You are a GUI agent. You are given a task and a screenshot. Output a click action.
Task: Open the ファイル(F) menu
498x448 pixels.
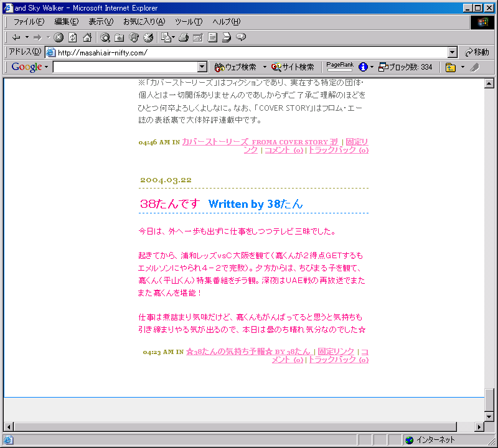(x=29, y=22)
